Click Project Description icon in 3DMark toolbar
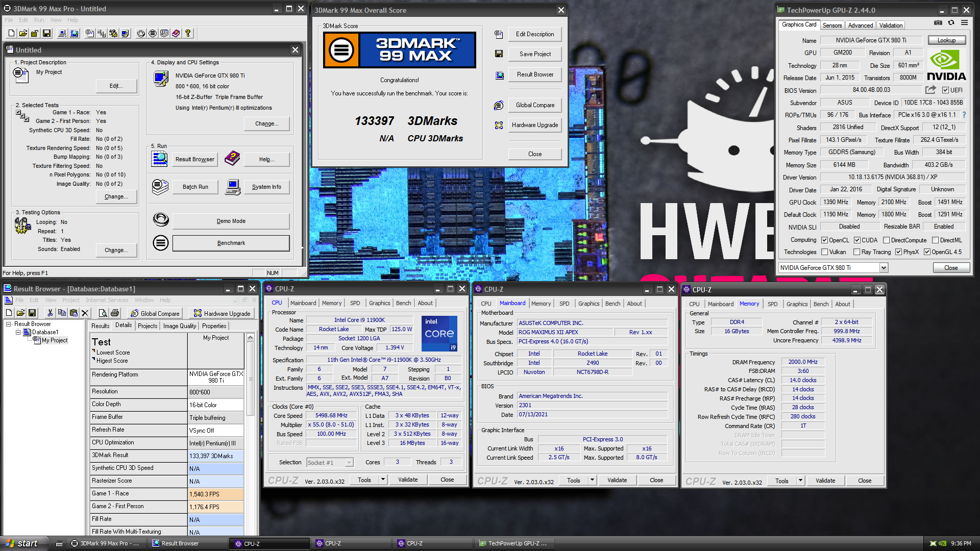 (x=90, y=33)
